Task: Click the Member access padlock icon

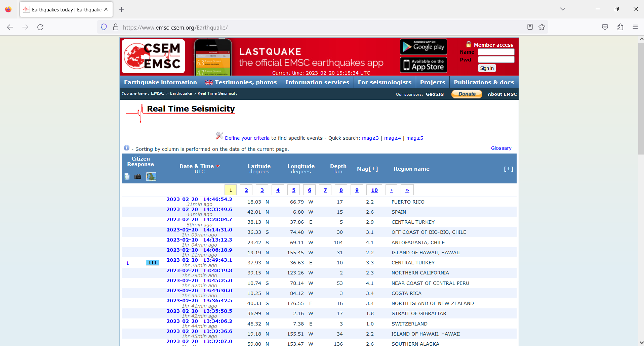Action: pos(469,44)
